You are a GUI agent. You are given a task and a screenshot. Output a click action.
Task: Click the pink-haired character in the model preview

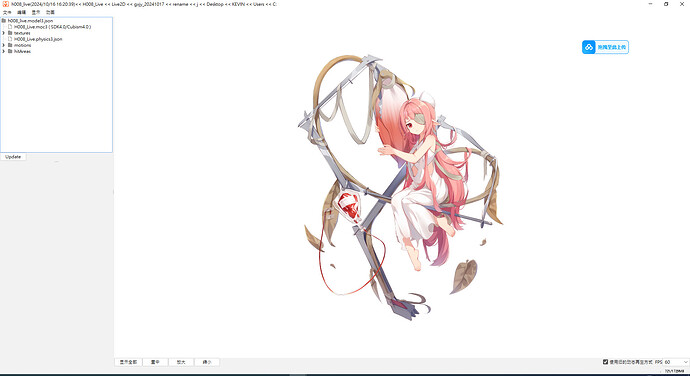[x=422, y=176]
